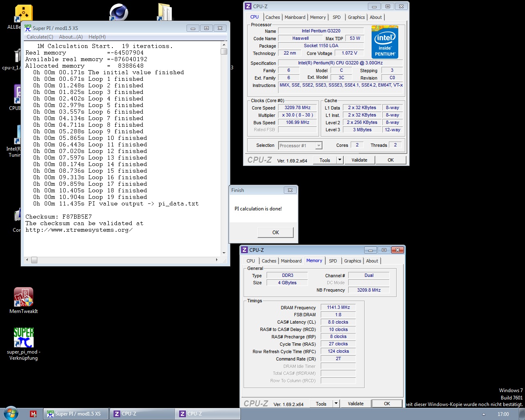Select Graphics tab in top CPU-Z window

tap(356, 17)
